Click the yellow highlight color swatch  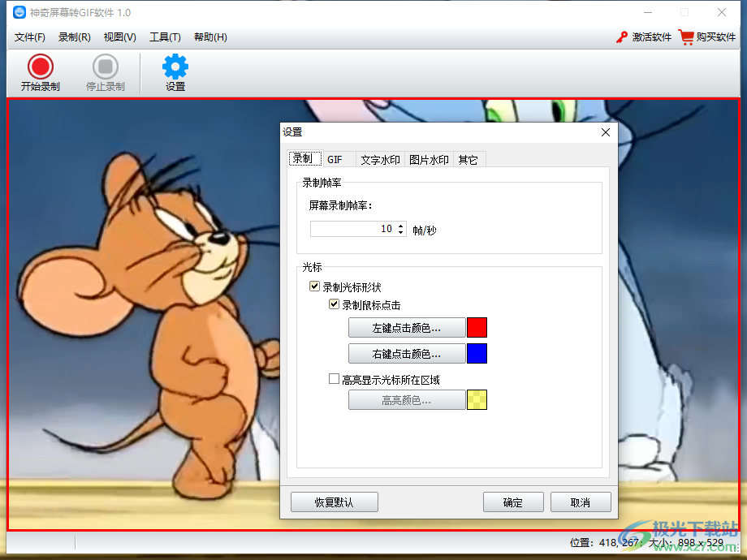477,400
